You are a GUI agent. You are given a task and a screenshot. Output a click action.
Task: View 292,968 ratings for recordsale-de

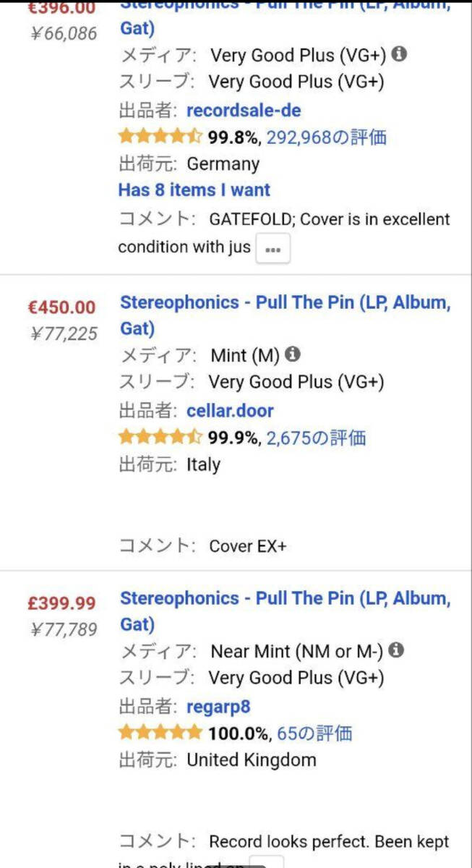pos(326,137)
